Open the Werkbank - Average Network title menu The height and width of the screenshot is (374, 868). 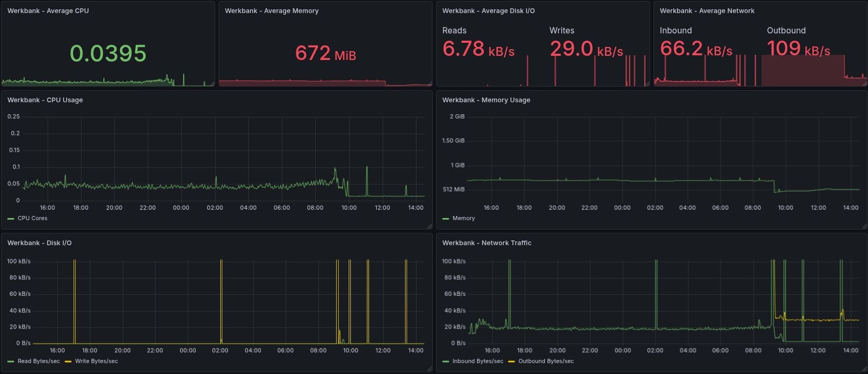pyautogui.click(x=707, y=11)
